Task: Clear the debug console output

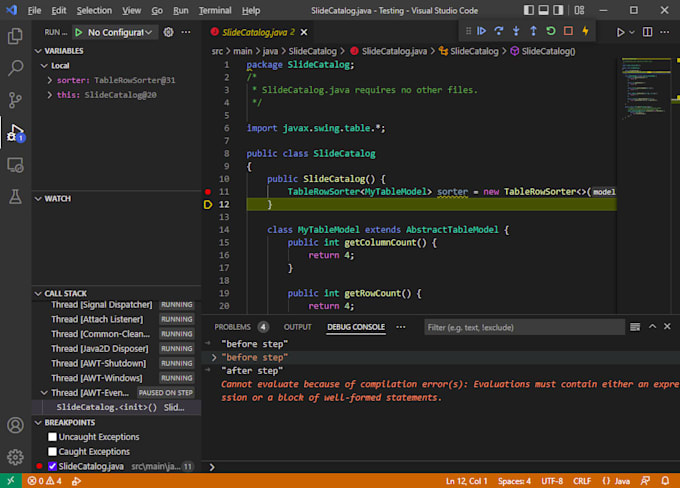Action: 635,327
